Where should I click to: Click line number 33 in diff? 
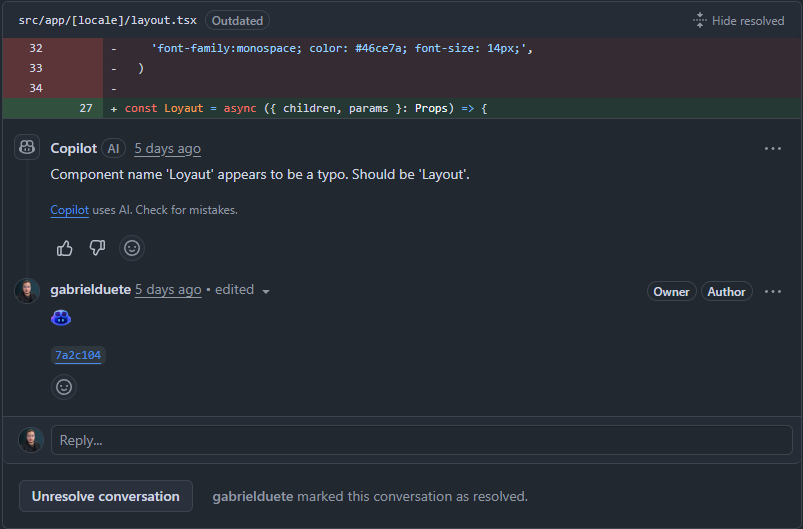tap(36, 68)
